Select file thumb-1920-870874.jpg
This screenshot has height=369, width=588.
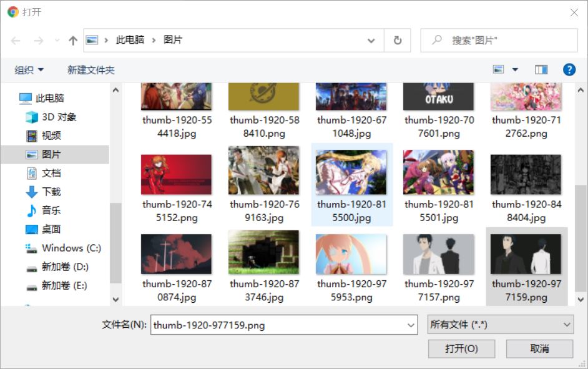pyautogui.click(x=177, y=267)
